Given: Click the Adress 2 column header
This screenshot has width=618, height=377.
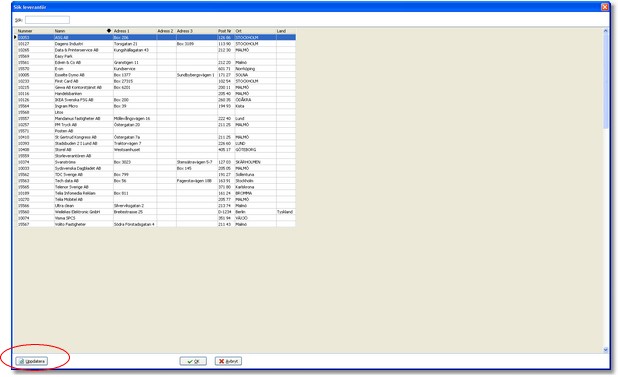Looking at the screenshot, I should [x=166, y=31].
